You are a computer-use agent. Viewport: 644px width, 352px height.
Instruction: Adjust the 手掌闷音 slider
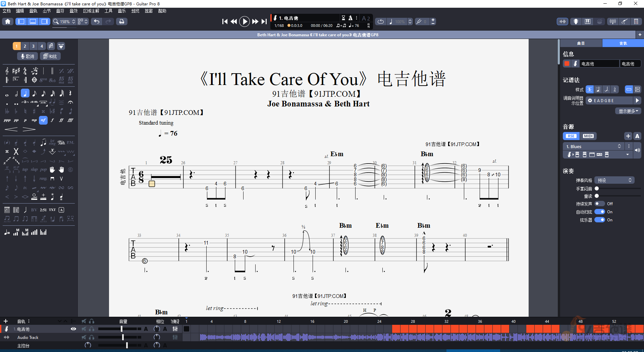[x=617, y=188]
